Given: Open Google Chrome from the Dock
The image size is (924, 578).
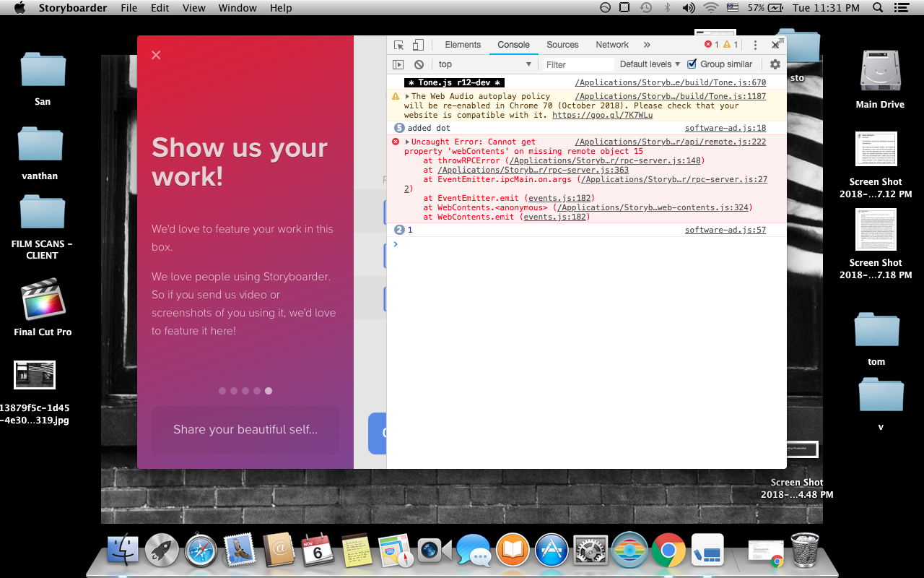Looking at the screenshot, I should tap(668, 551).
